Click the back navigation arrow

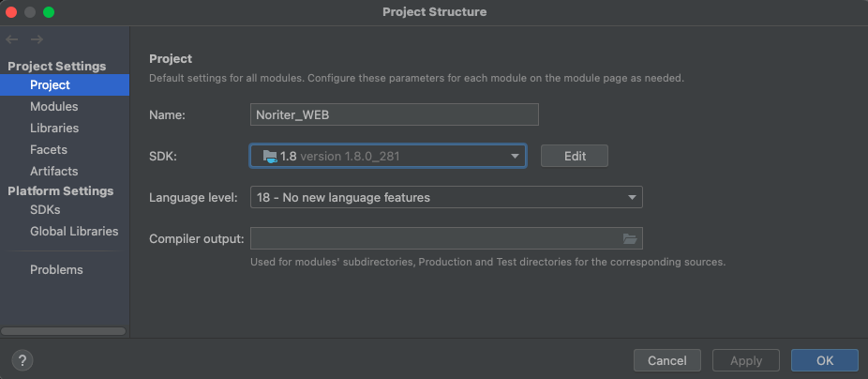tap(12, 39)
